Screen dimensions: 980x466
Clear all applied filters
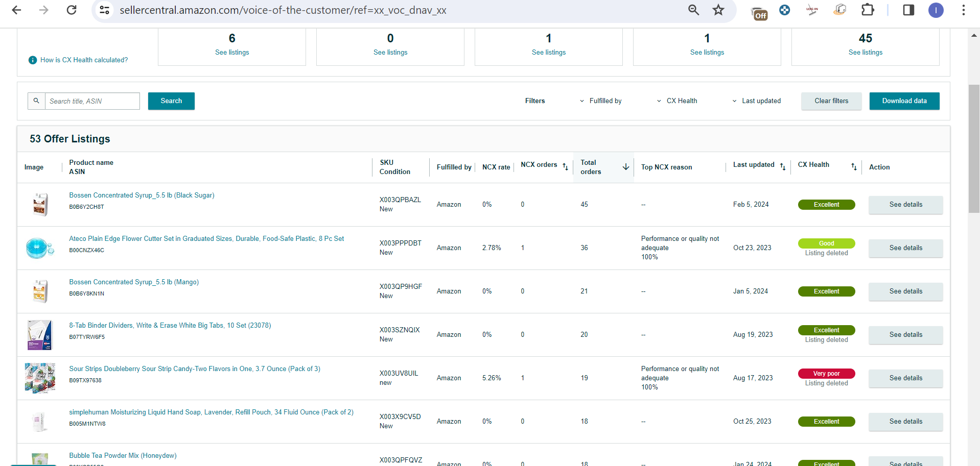click(831, 101)
